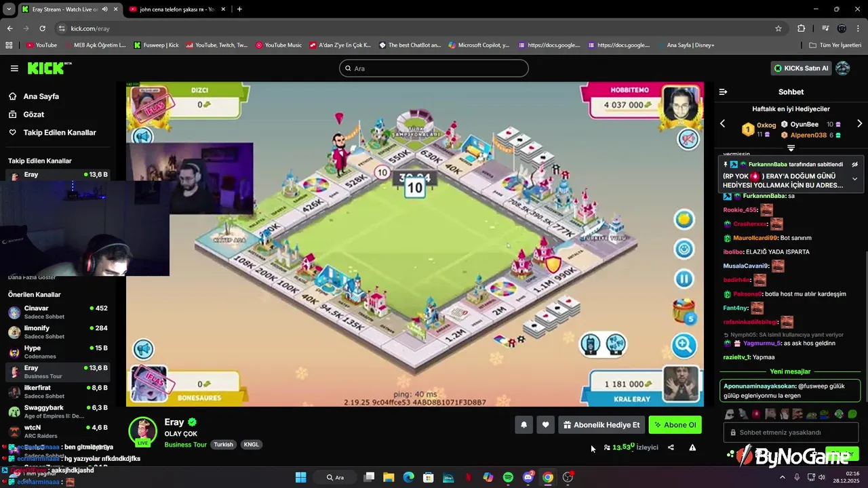Image resolution: width=868 pixels, height=488 pixels.
Task: Open Cinavar recommended channel
Action: [x=58, y=312]
